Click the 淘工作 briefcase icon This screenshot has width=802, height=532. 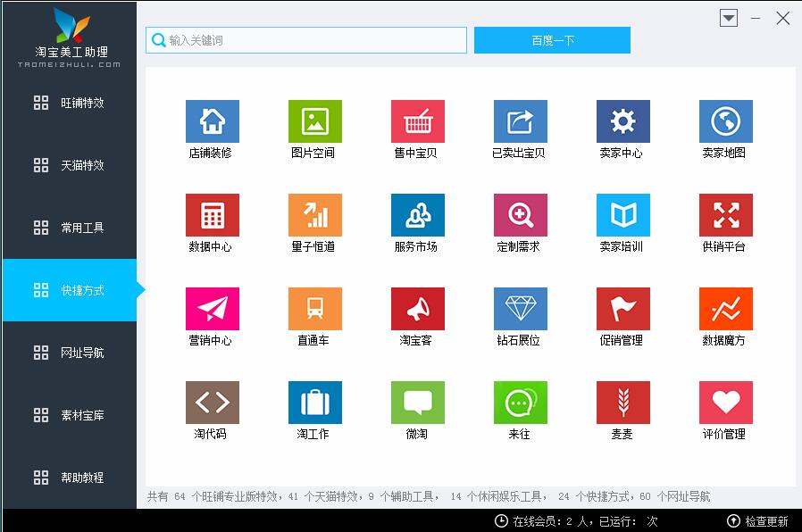tap(315, 403)
